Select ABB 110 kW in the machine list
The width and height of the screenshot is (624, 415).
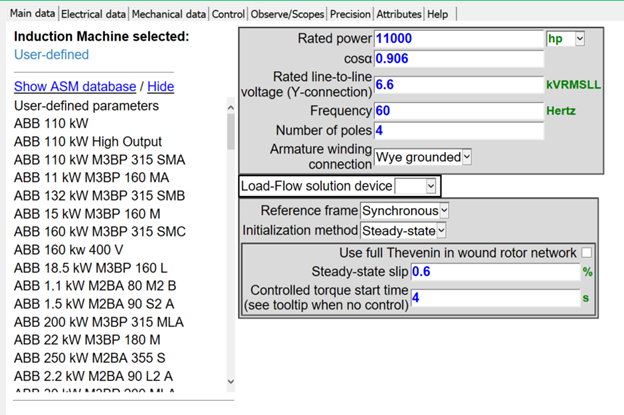[51, 123]
